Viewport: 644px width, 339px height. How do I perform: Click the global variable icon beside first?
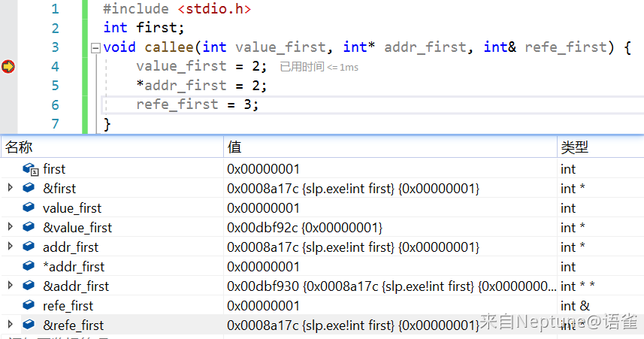click(x=30, y=169)
